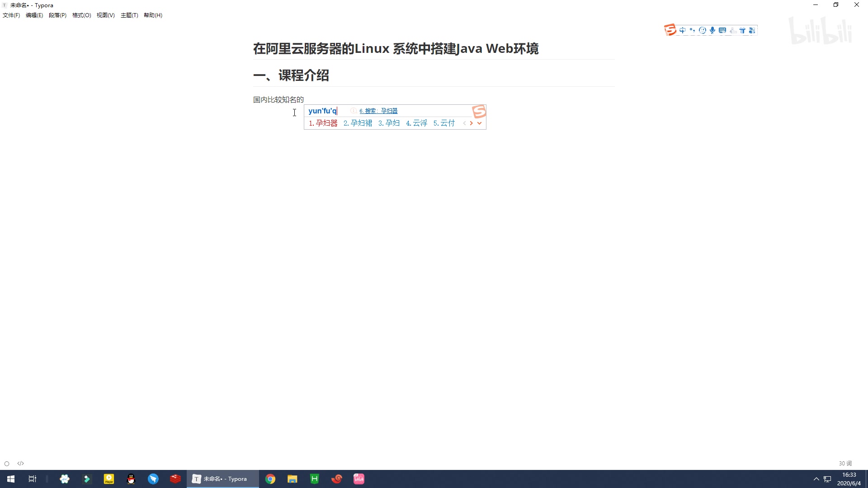This screenshot has width=868, height=488.
Task: Click the network tray icon
Action: click(828, 479)
